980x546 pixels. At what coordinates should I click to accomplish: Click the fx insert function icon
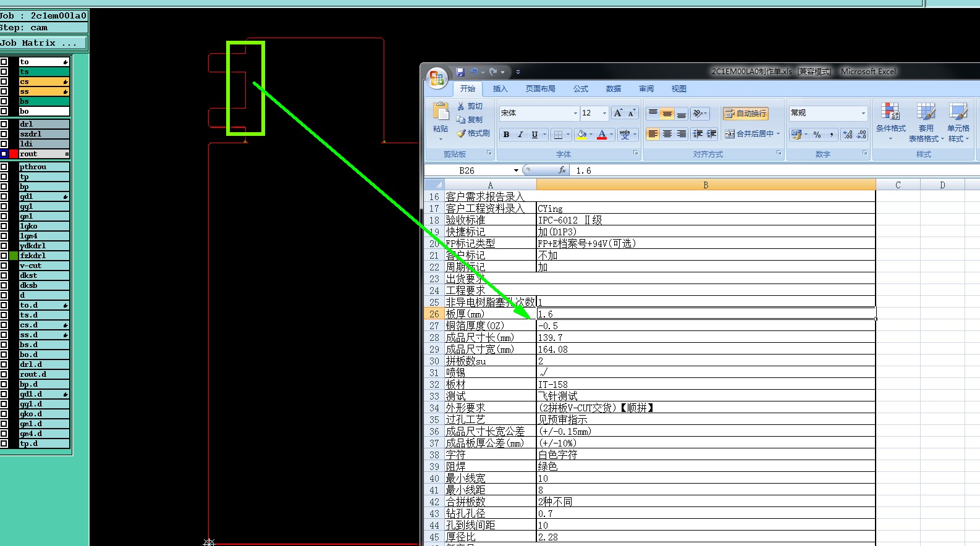coord(562,170)
